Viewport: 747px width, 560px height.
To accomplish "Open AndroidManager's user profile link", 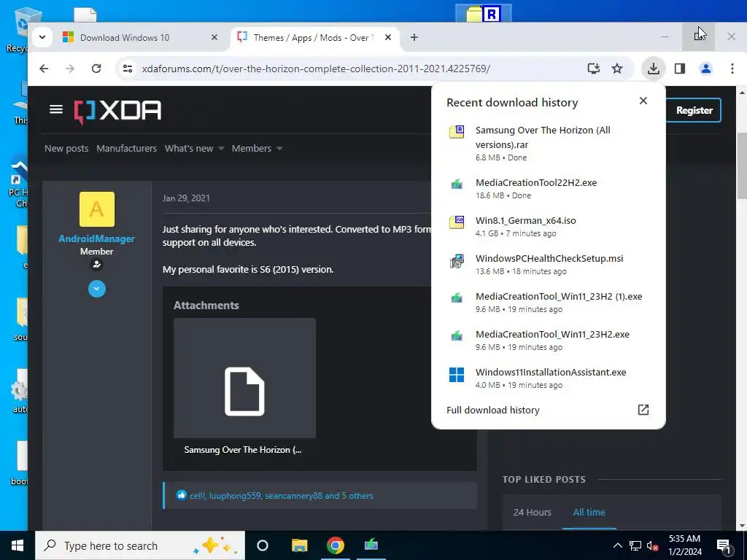I will click(97, 238).
